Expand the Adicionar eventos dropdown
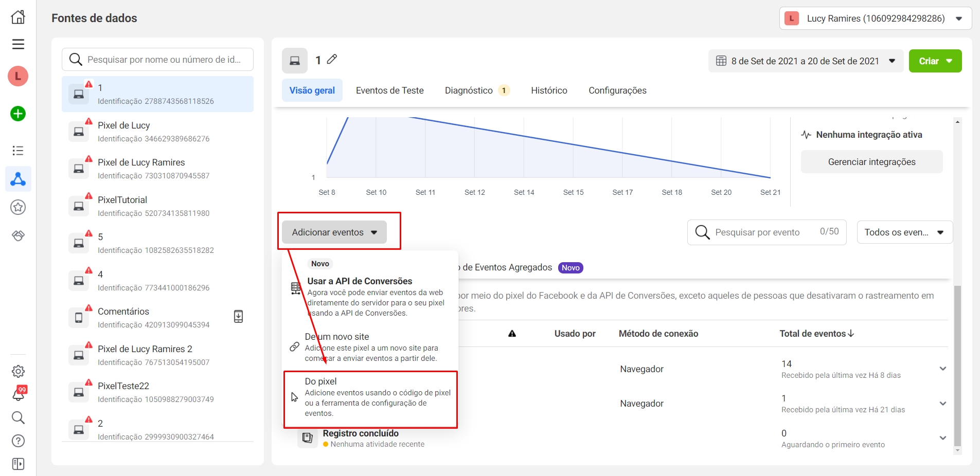The height and width of the screenshot is (476, 980). point(334,232)
